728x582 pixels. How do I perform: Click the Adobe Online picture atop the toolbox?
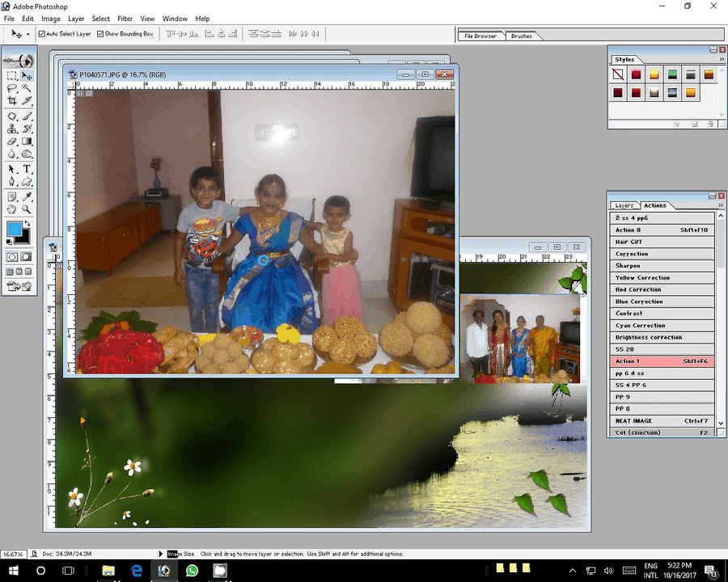19,61
